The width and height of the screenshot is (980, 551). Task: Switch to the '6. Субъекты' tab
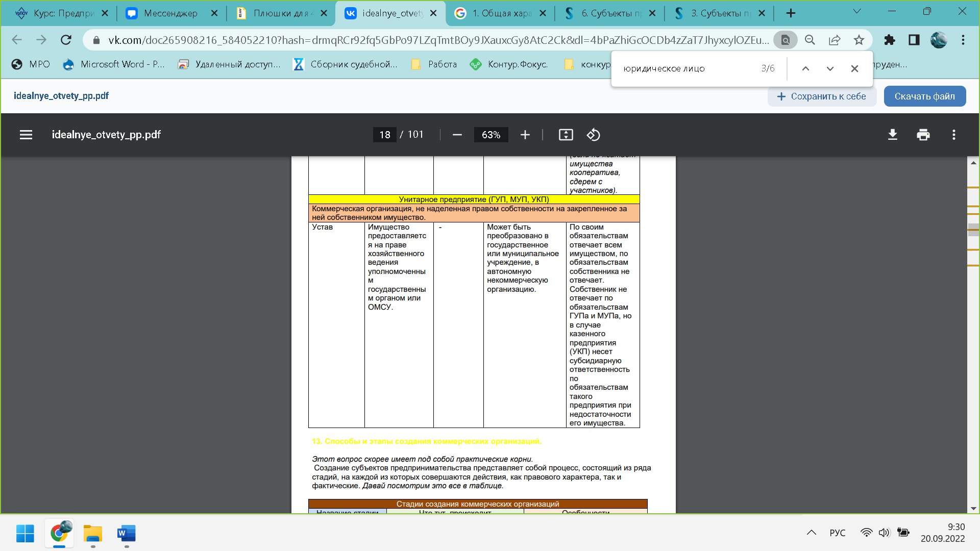coord(610,13)
